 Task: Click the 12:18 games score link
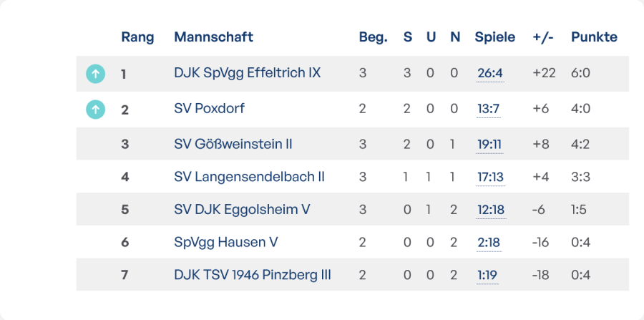[490, 210]
